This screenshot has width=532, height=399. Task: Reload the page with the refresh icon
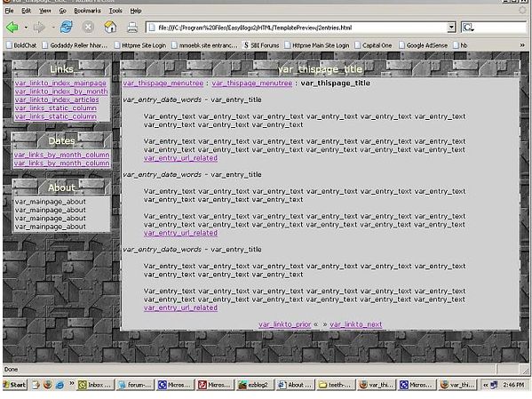click(x=66, y=28)
